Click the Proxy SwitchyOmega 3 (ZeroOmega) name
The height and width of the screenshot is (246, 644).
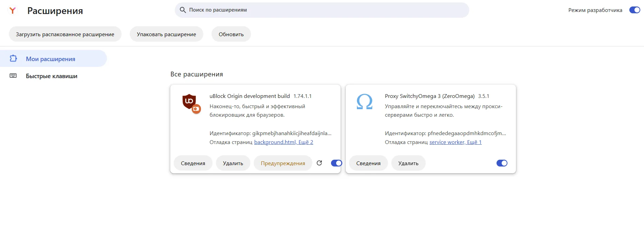[430, 96]
